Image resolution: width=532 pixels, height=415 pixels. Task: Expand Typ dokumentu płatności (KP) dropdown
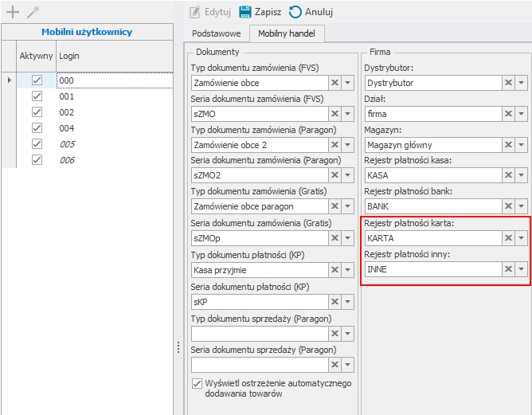pyautogui.click(x=348, y=269)
